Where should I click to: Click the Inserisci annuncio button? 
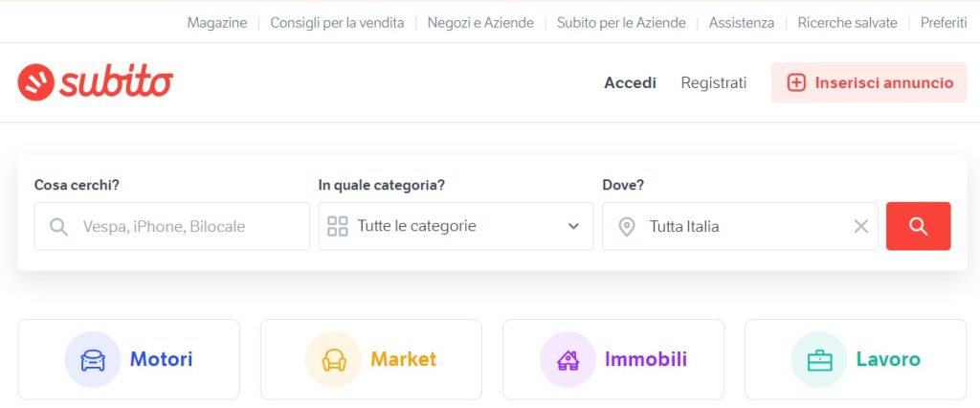tap(869, 82)
